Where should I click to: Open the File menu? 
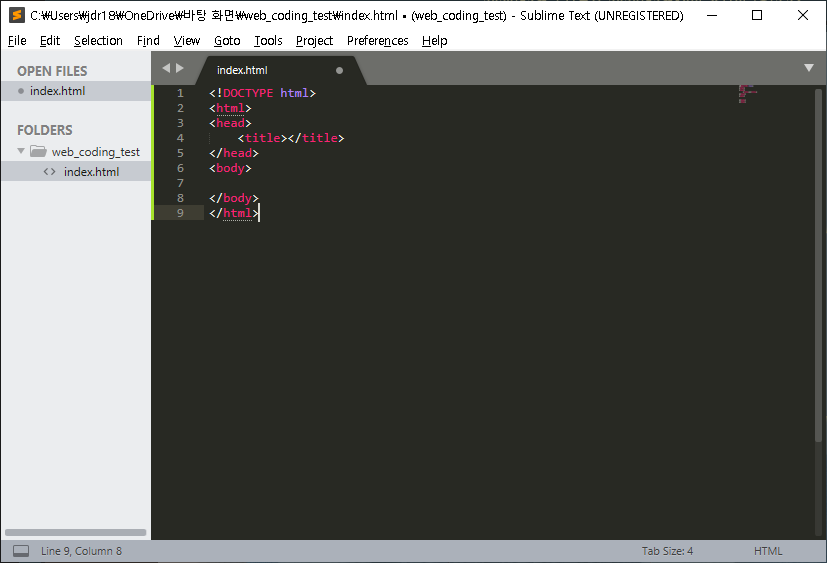point(17,41)
